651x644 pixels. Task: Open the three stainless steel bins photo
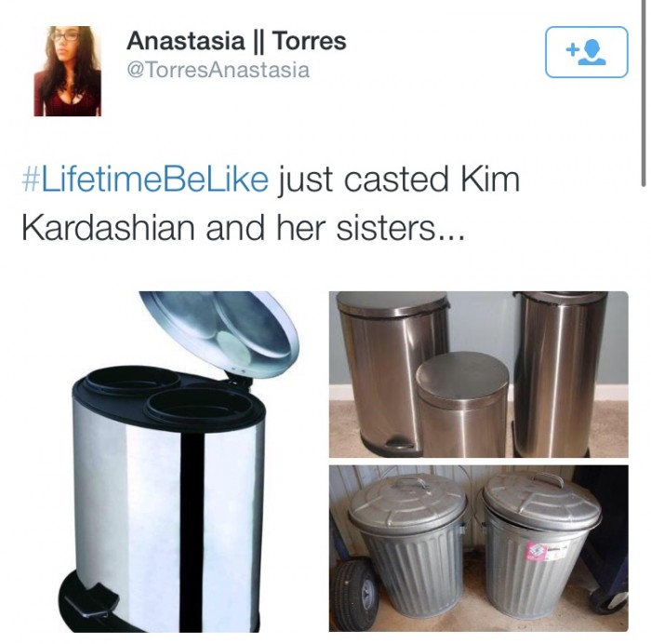pyautogui.click(x=478, y=374)
